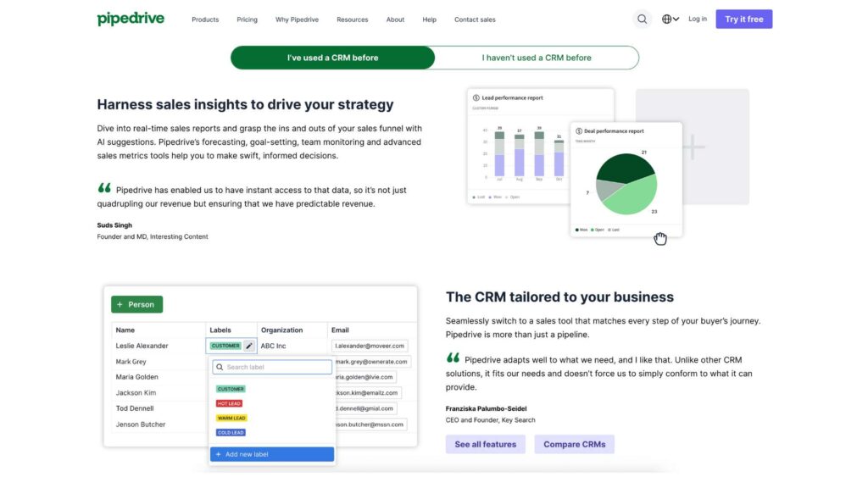Click Add new label option
Screen dimensions: 868x488
(x=271, y=454)
